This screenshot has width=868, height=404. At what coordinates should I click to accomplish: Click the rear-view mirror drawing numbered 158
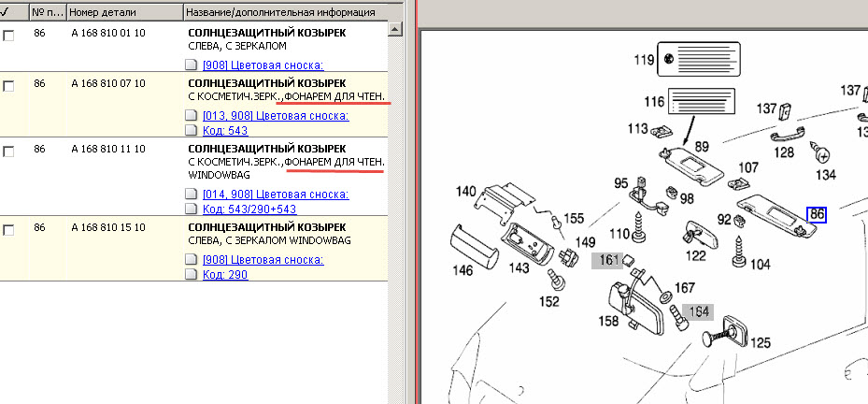click(x=638, y=305)
